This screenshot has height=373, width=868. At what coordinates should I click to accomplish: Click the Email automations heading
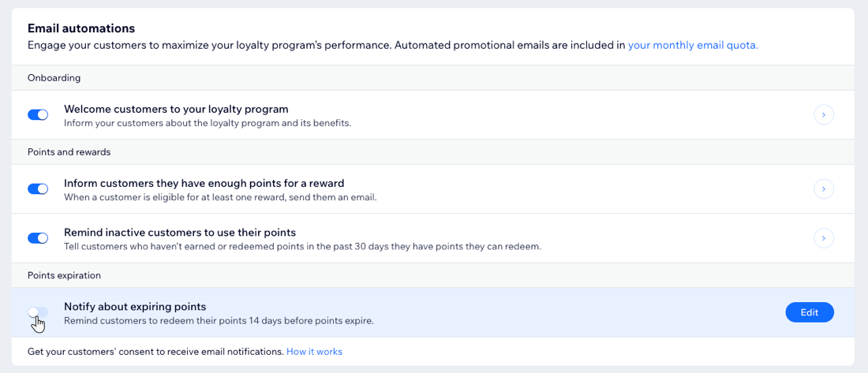81,28
